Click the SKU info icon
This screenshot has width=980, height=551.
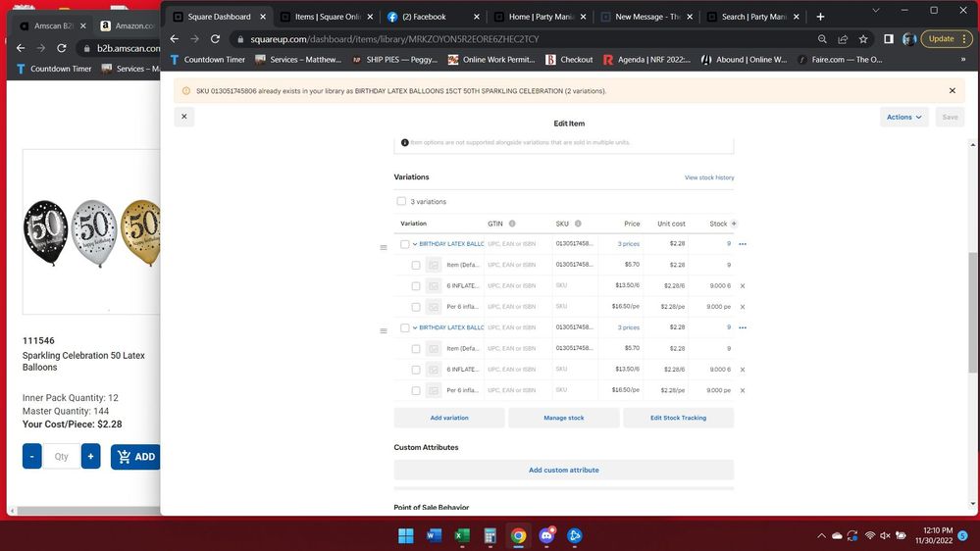click(578, 224)
